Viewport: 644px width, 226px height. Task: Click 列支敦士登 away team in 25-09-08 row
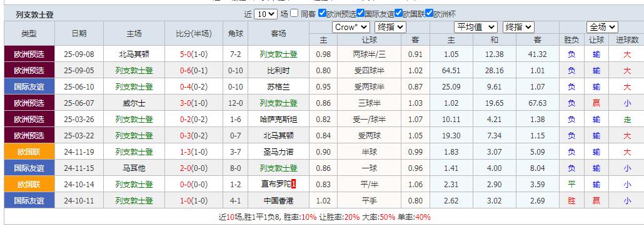pyautogui.click(x=278, y=54)
